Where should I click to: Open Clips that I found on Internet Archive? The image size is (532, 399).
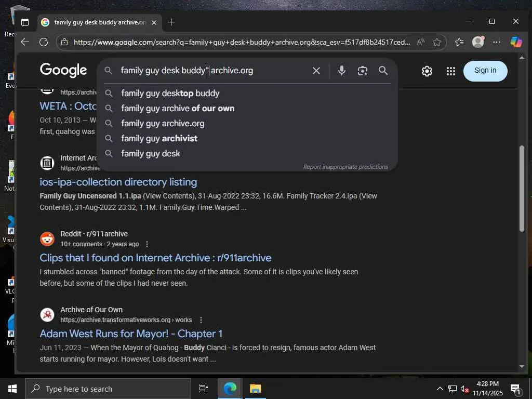click(x=155, y=258)
